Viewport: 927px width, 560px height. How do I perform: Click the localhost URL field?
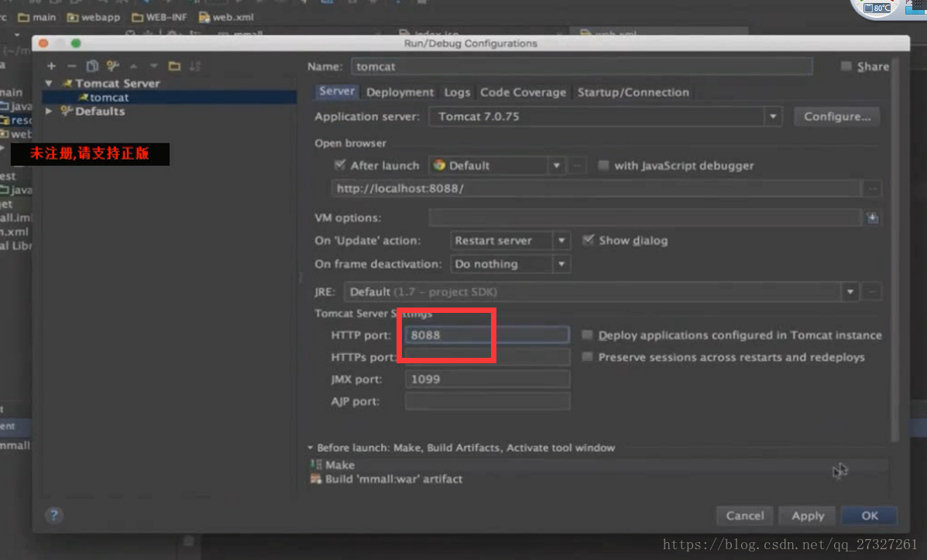[596, 189]
